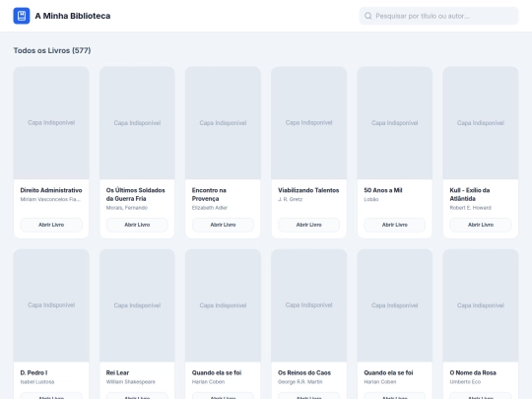Click author Miriam Vasconcelos
Screen dimensions: 532x399
pos(50,199)
